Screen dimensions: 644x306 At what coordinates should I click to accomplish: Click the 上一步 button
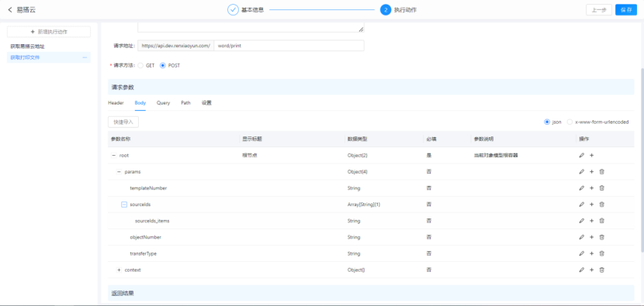coord(599,10)
